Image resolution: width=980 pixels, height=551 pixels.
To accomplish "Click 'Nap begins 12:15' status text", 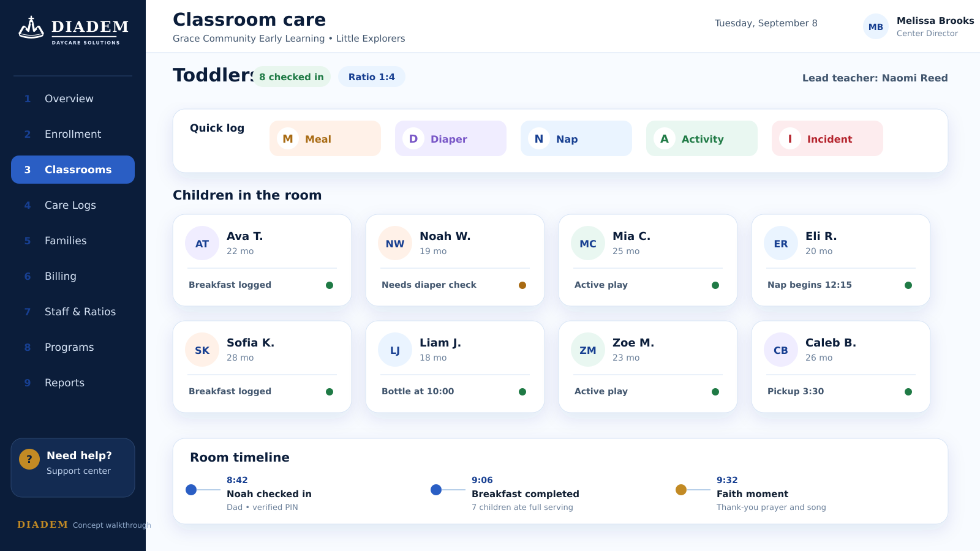I will click(810, 285).
